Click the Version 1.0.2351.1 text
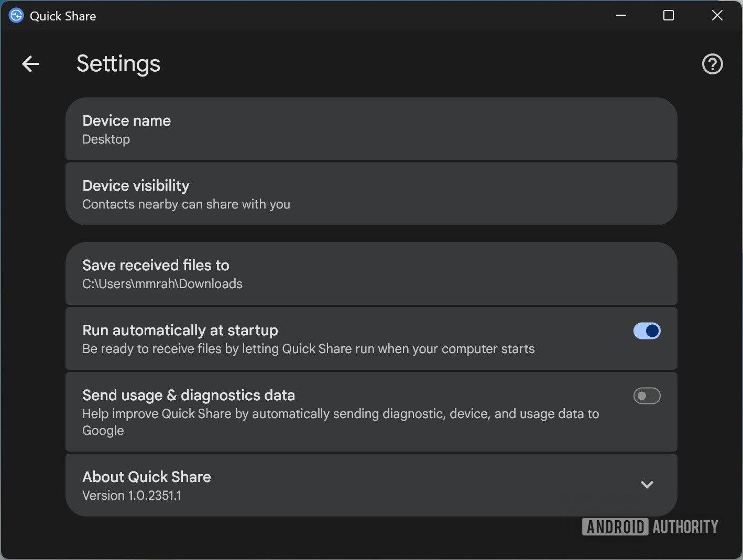 (132, 496)
